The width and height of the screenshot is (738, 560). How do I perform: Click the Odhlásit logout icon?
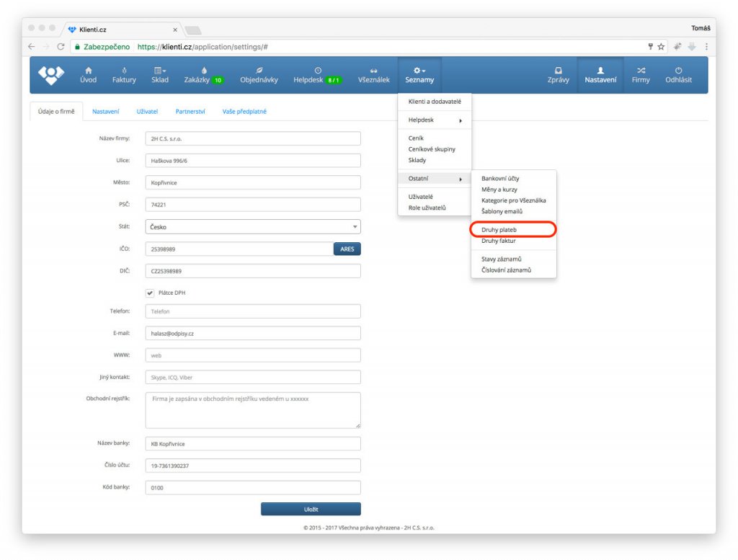678,75
